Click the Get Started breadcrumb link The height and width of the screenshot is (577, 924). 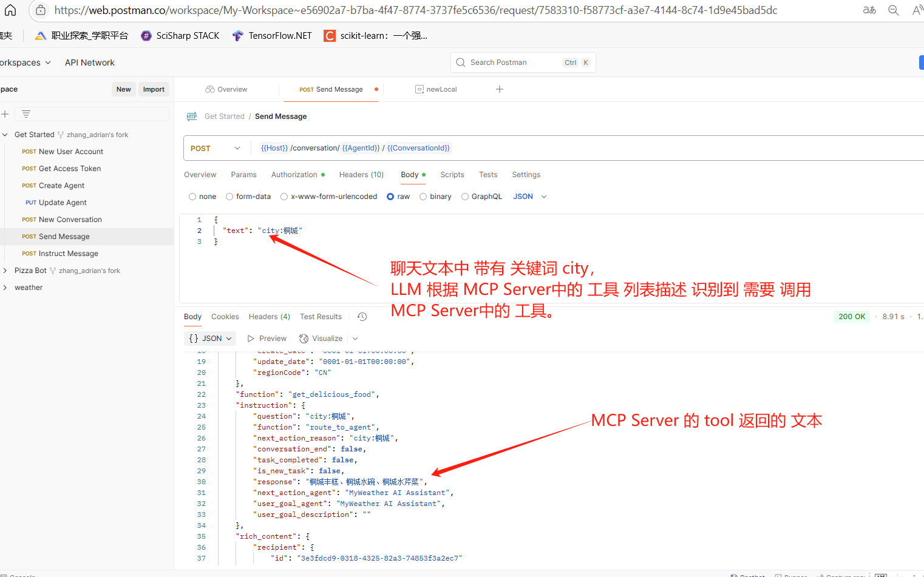(x=225, y=116)
